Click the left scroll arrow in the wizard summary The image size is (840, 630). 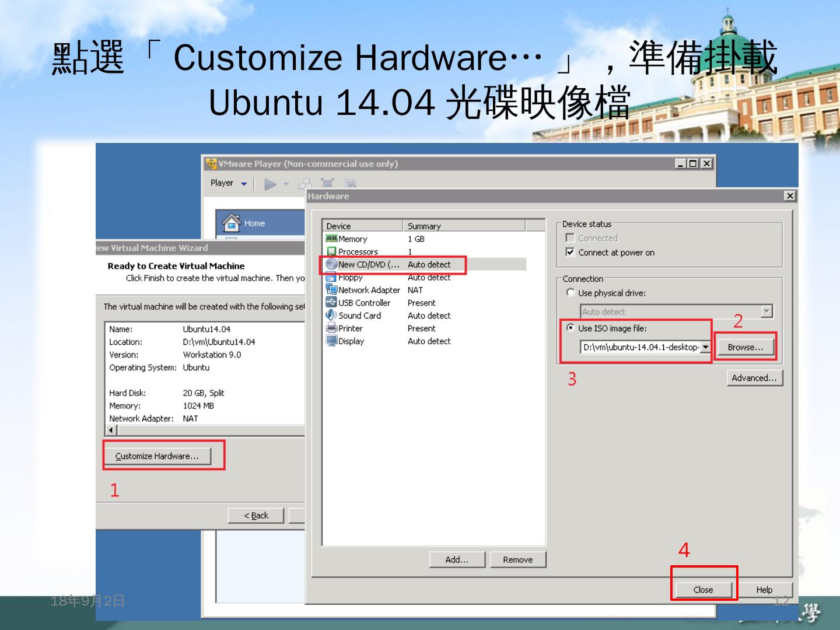pyautogui.click(x=111, y=430)
